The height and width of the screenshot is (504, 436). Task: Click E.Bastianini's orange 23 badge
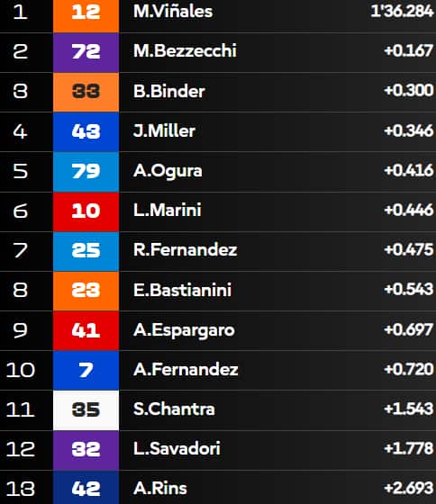click(x=86, y=291)
